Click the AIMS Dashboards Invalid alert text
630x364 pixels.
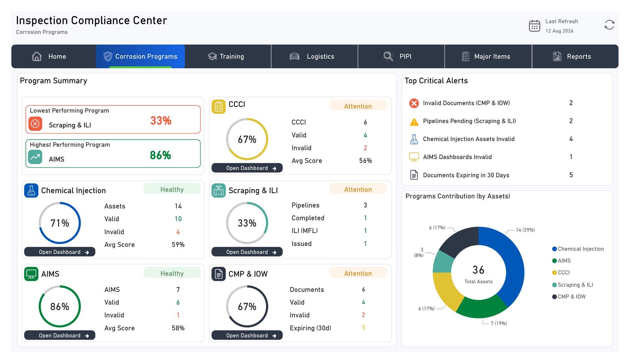[457, 157]
